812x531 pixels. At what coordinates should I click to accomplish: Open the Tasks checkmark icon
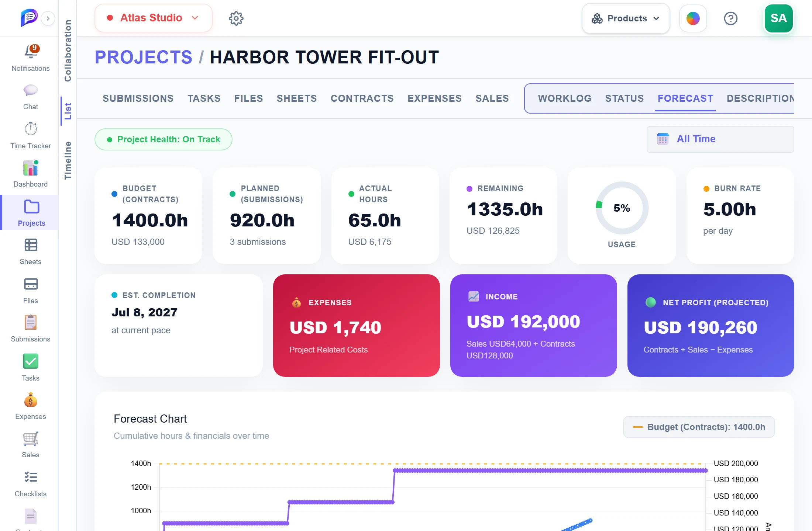pos(31,361)
